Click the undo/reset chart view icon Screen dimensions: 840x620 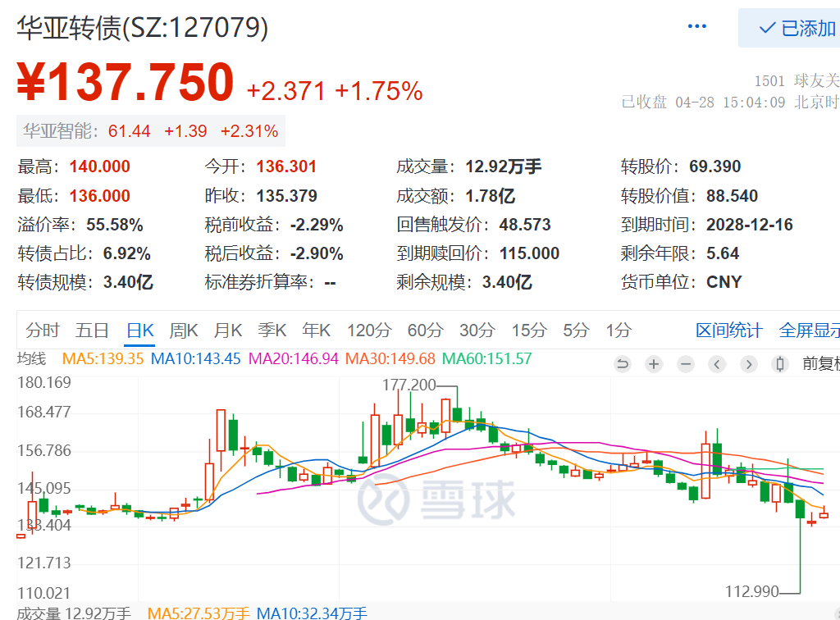click(623, 365)
